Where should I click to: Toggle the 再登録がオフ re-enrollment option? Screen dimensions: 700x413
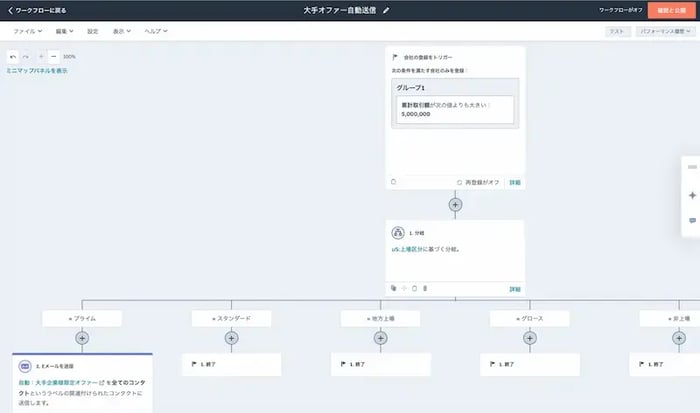pyautogui.click(x=478, y=182)
